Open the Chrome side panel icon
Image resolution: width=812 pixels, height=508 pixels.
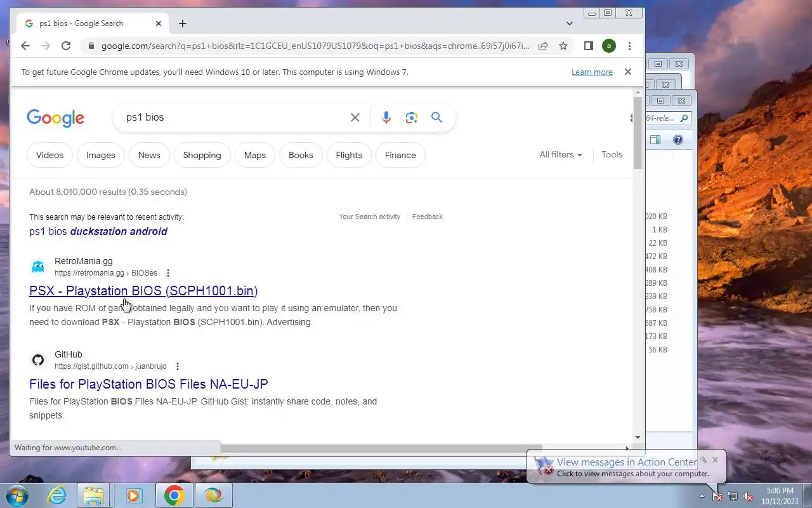coord(588,46)
